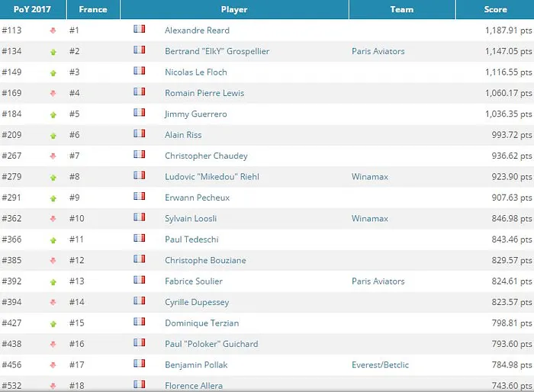Open the Winamax team link for Sylvain Loosli

tap(369, 219)
